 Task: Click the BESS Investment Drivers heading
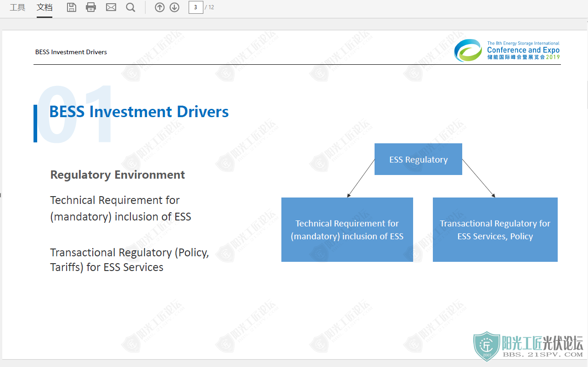(x=139, y=112)
